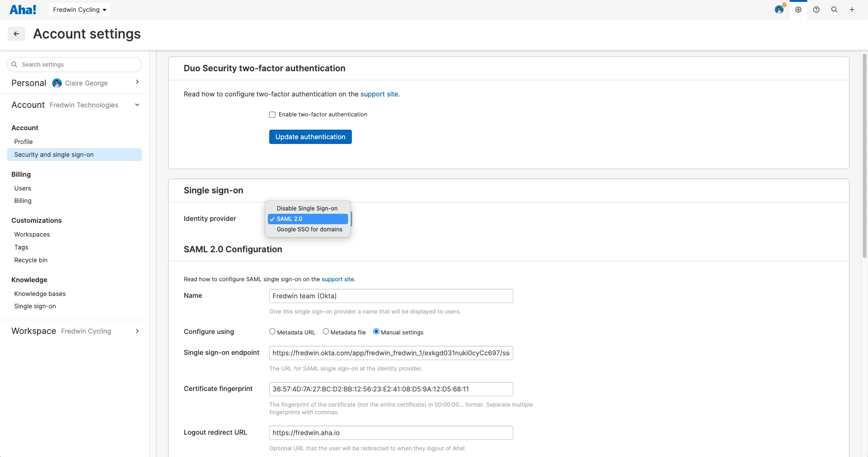Click the page vertical scrollbar
The height and width of the screenshot is (457, 868).
point(864,156)
